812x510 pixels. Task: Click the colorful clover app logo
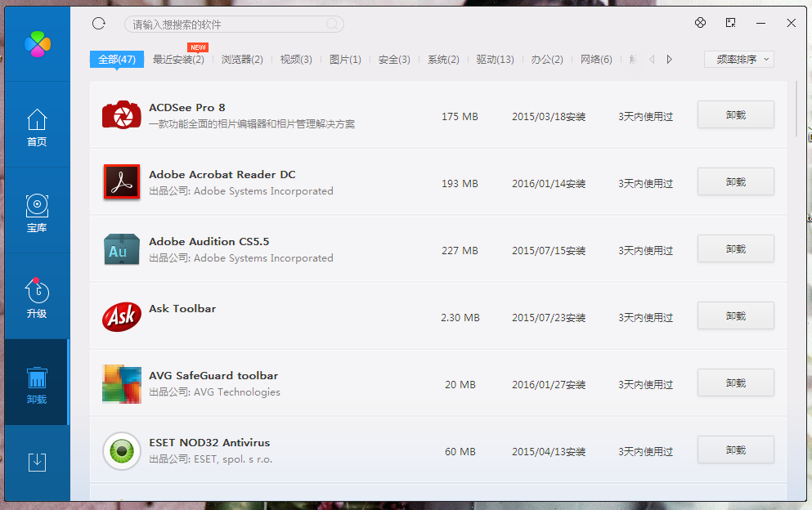(x=38, y=44)
